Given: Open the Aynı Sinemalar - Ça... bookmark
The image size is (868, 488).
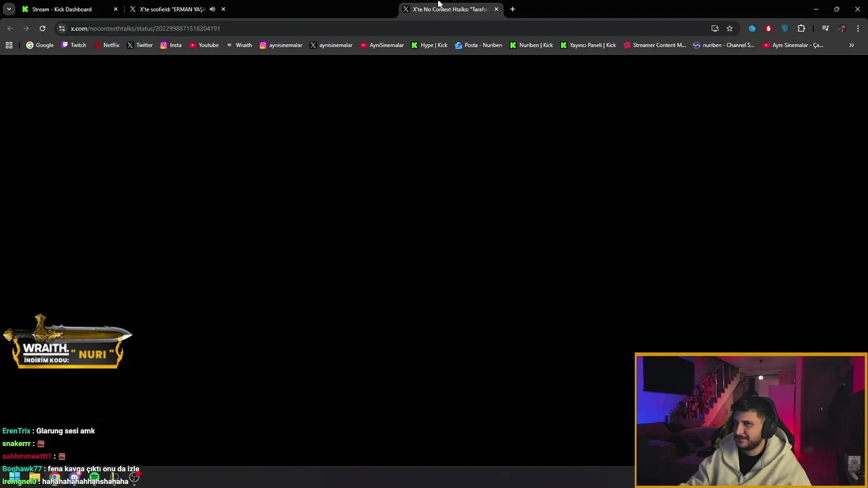Looking at the screenshot, I should tap(793, 45).
